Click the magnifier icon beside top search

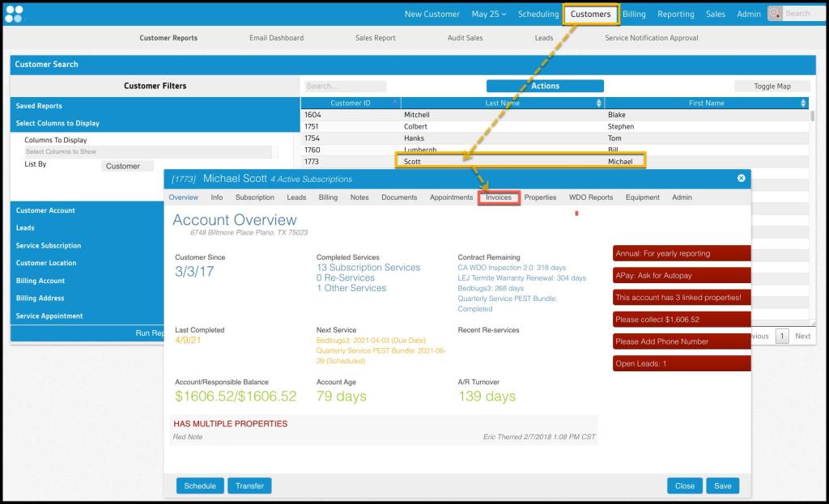coord(775,14)
